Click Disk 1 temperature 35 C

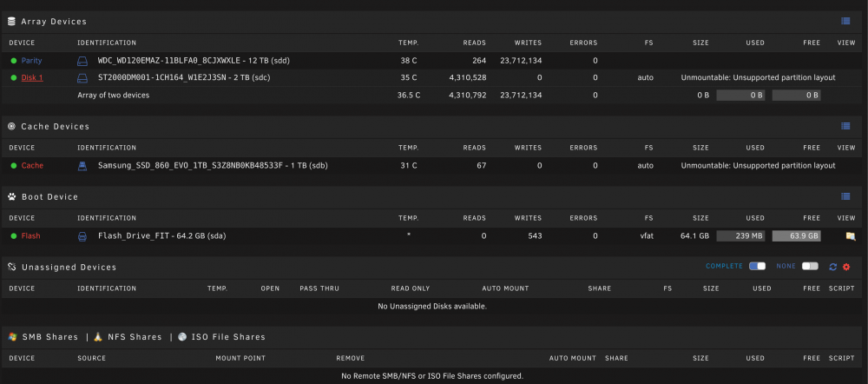pyautogui.click(x=409, y=77)
